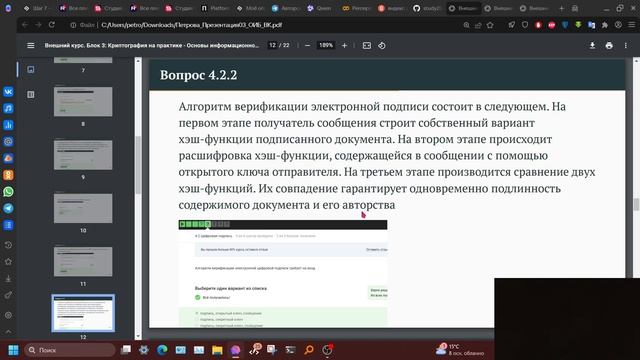
Task: Open Microsoft Edge from taskbar
Action: pyautogui.click(x=162, y=350)
